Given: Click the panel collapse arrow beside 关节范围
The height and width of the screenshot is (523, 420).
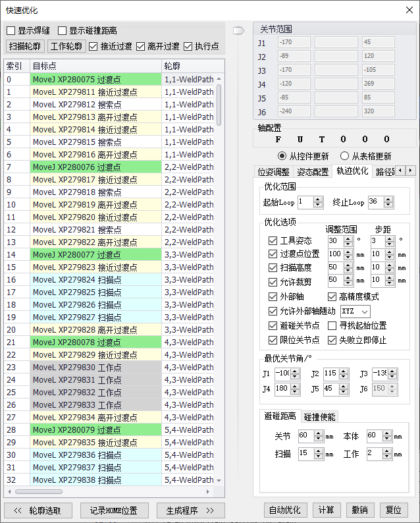Looking at the screenshot, I should coord(238,30).
